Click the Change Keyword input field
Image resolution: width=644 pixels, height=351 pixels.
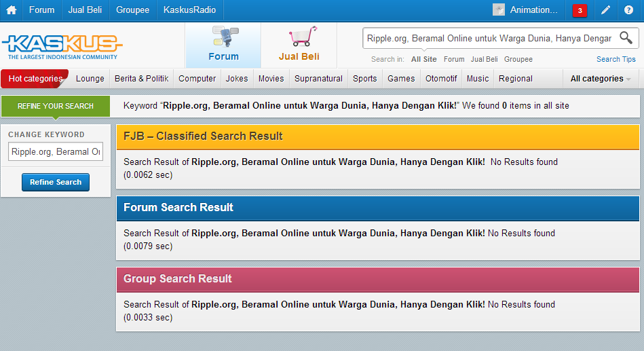point(56,151)
